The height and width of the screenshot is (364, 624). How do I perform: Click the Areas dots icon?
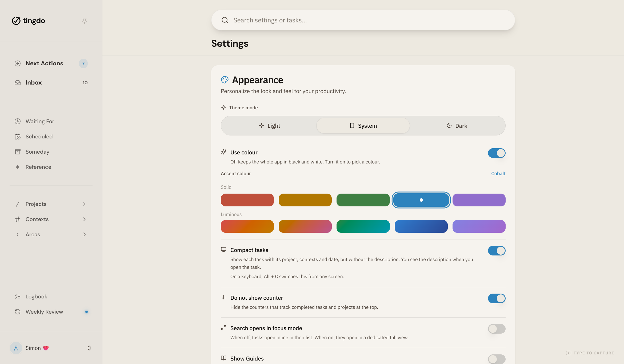pos(18,234)
